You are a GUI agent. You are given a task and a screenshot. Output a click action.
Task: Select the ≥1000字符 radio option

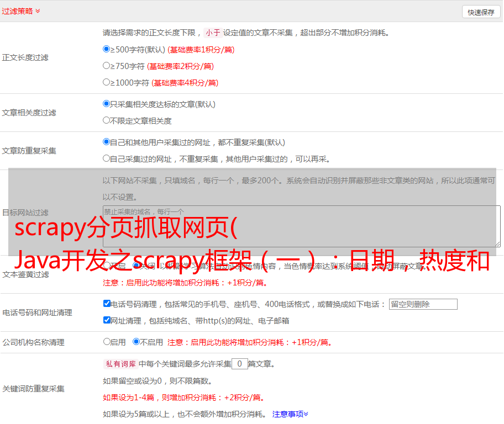107,82
